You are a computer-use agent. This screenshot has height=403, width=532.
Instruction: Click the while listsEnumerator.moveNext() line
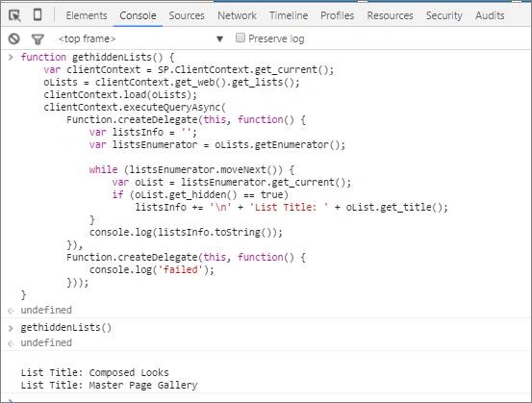tap(191, 169)
